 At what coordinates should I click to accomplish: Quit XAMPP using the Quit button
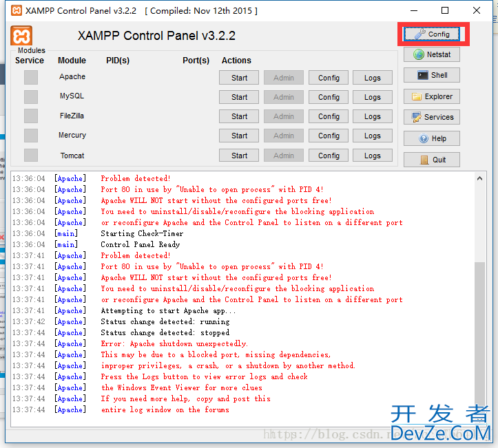pos(431,160)
